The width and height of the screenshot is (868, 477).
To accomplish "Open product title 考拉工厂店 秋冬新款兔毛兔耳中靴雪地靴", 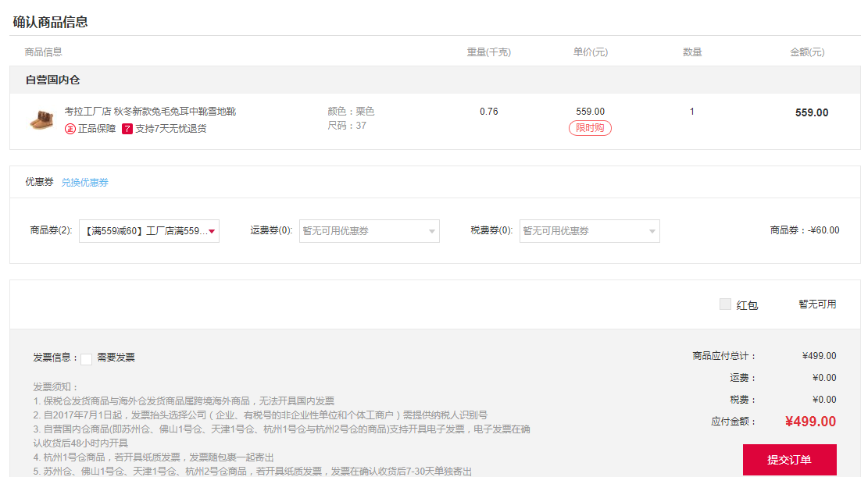I will [150, 111].
